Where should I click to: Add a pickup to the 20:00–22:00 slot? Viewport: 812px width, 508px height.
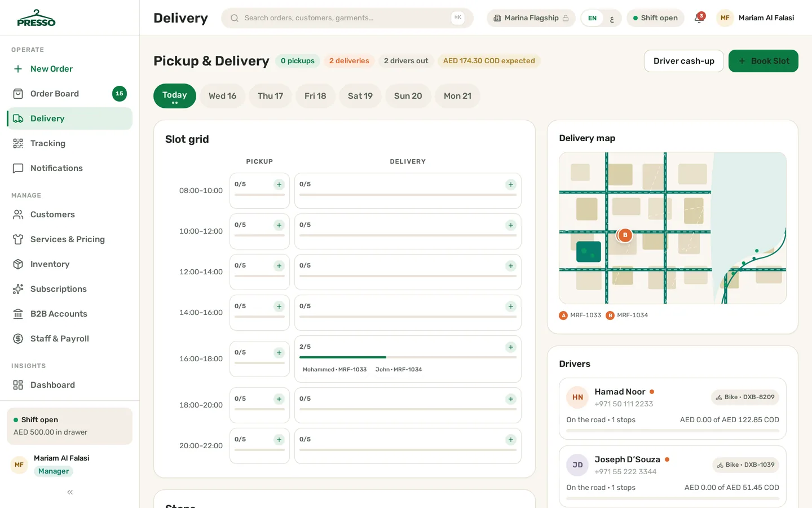tap(279, 440)
